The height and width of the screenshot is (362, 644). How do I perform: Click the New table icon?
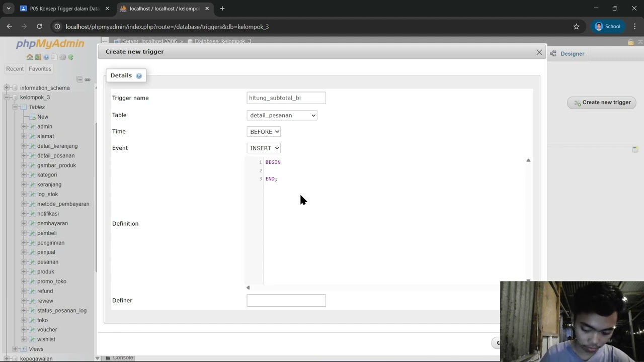pyautogui.click(x=33, y=117)
